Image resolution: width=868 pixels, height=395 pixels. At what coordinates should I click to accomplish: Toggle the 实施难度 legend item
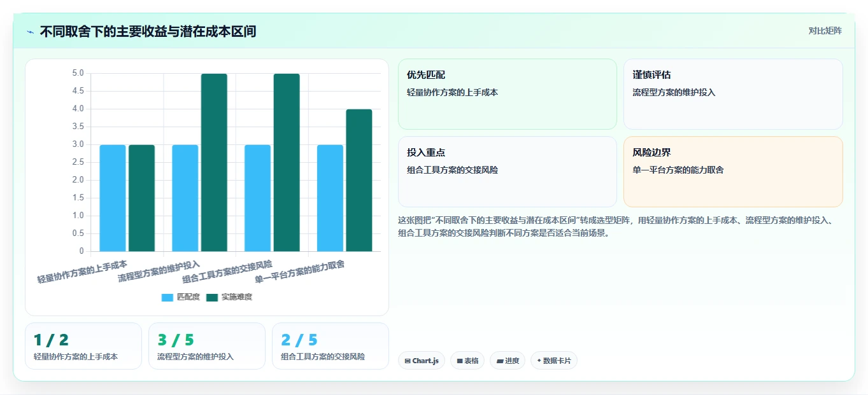pyautogui.click(x=229, y=297)
